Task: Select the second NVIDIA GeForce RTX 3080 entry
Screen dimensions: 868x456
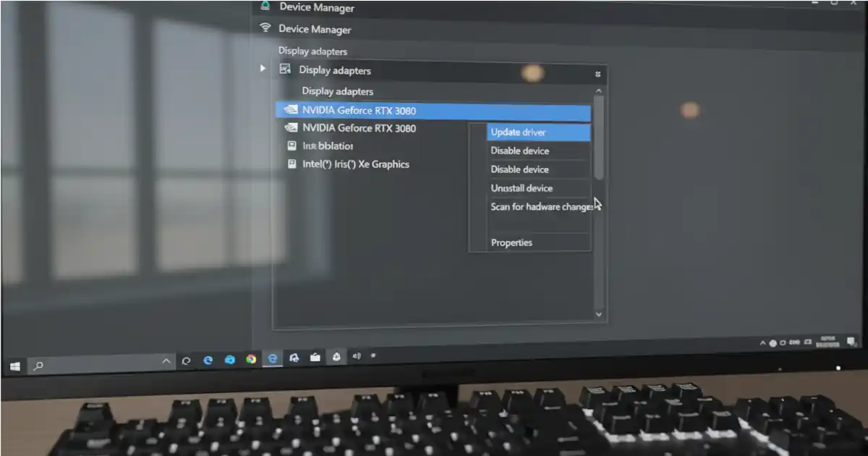Action: tap(359, 128)
